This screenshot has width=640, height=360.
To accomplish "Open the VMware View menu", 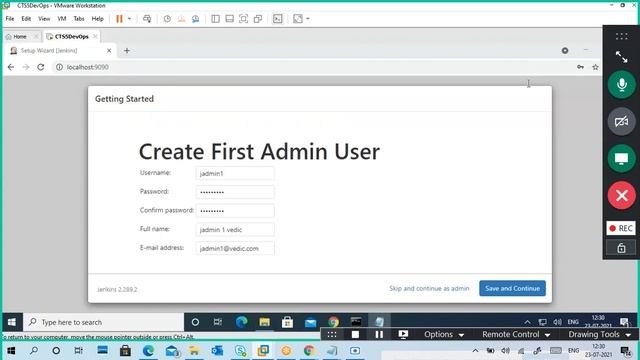I will [44, 19].
